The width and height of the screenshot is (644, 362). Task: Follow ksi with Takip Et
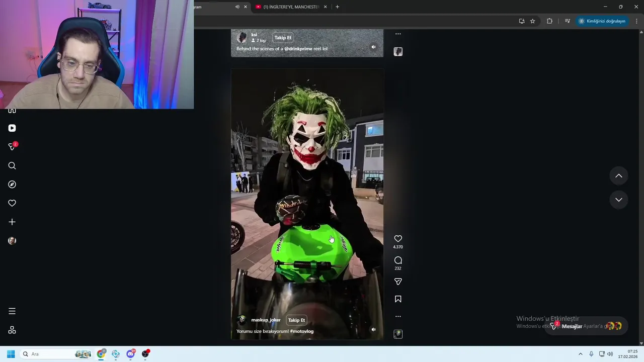pyautogui.click(x=283, y=38)
